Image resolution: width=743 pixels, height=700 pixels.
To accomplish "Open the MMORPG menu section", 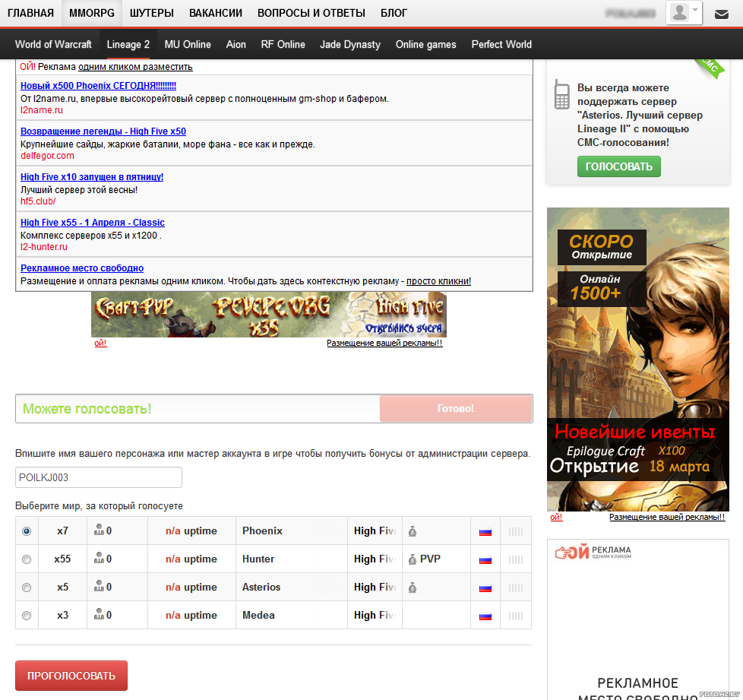I will (x=92, y=13).
